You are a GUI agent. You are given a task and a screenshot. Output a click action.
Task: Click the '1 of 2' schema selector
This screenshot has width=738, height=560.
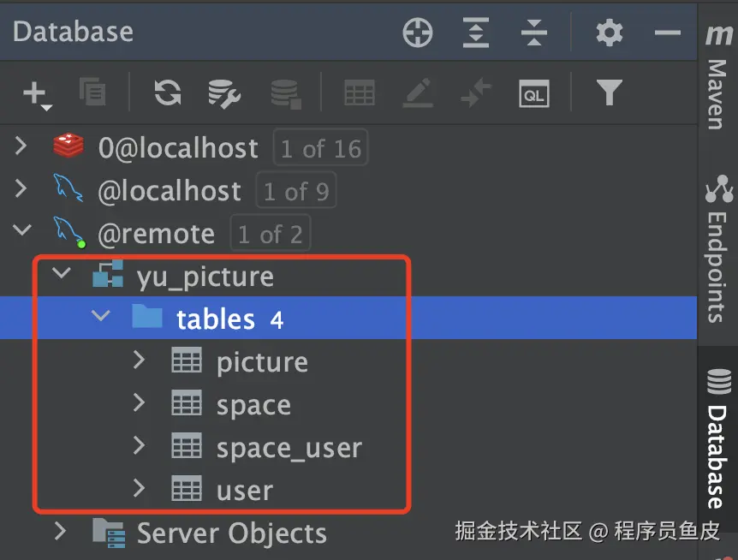click(270, 234)
